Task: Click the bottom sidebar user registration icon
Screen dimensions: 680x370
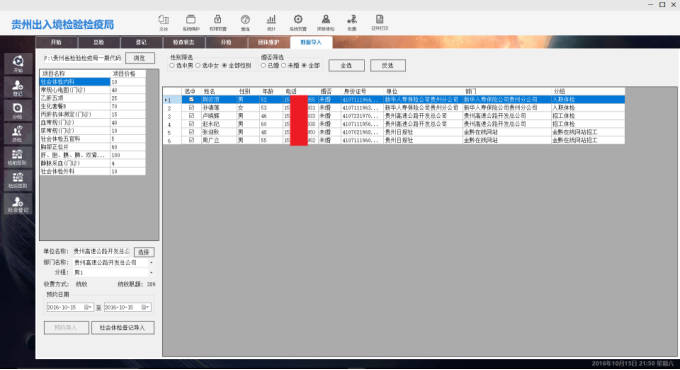Action: coord(18,203)
